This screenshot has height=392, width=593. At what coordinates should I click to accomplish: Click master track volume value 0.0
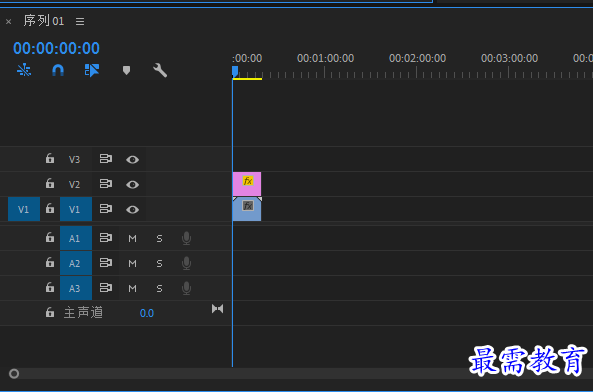[x=147, y=313]
